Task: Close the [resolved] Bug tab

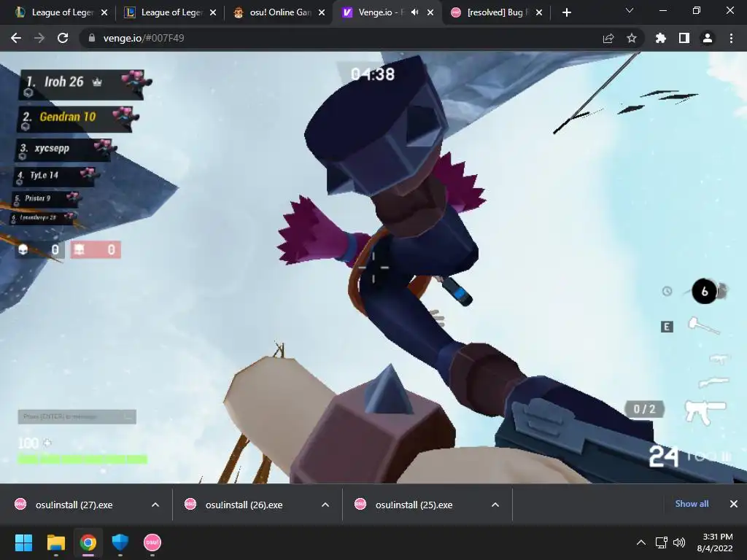Action: [539, 12]
